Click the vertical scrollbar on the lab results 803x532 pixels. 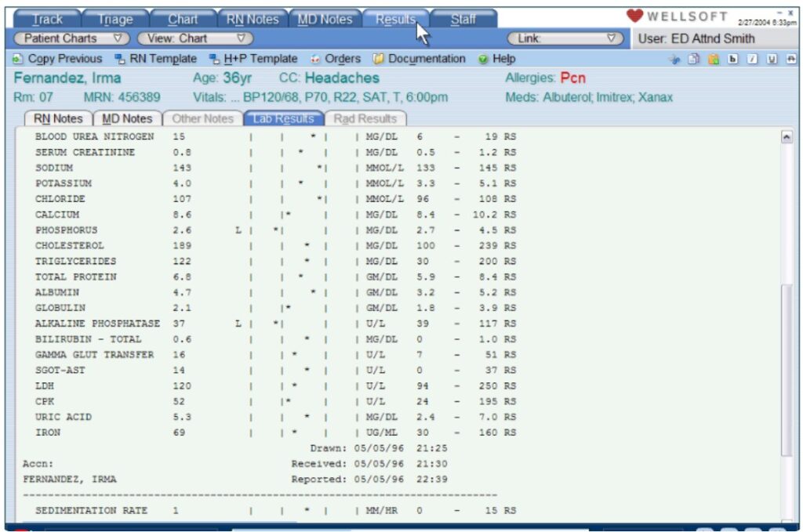pos(788,313)
